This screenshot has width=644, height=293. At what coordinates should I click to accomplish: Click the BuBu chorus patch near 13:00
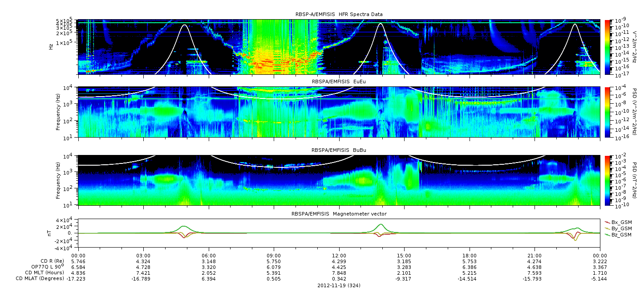(364, 180)
